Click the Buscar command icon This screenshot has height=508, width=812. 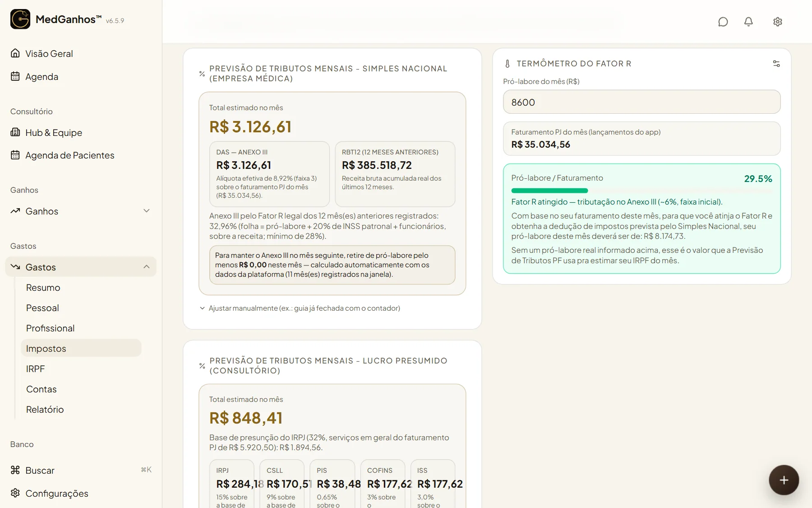click(x=15, y=470)
